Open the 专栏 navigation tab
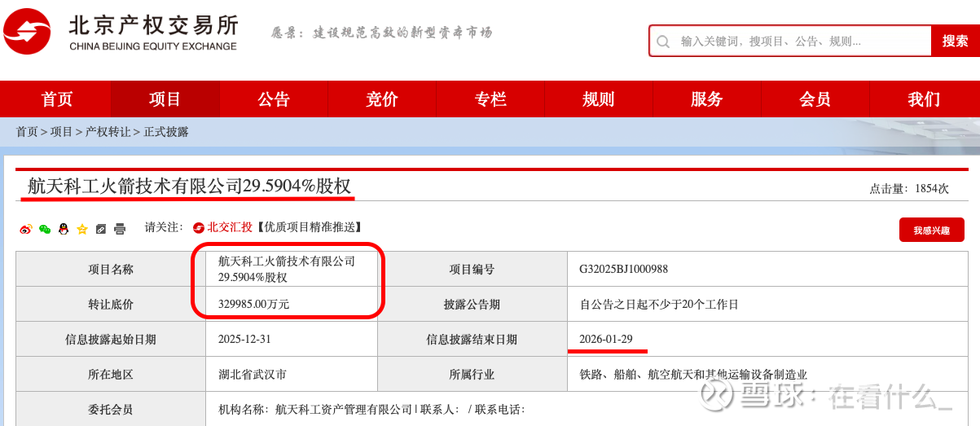Image resolution: width=980 pixels, height=426 pixels. point(490,99)
